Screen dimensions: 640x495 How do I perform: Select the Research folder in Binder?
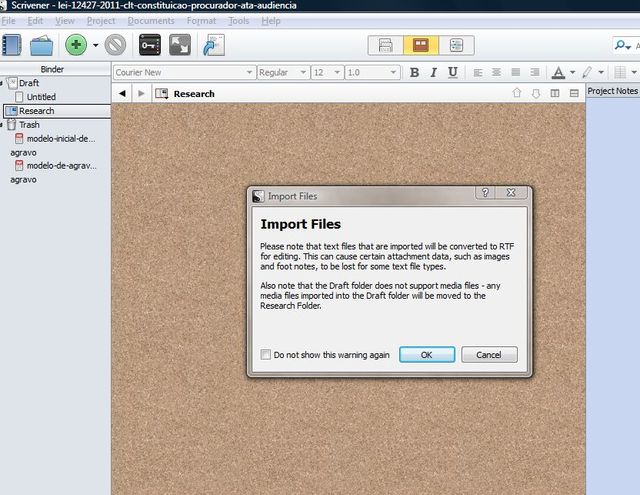coord(57,111)
